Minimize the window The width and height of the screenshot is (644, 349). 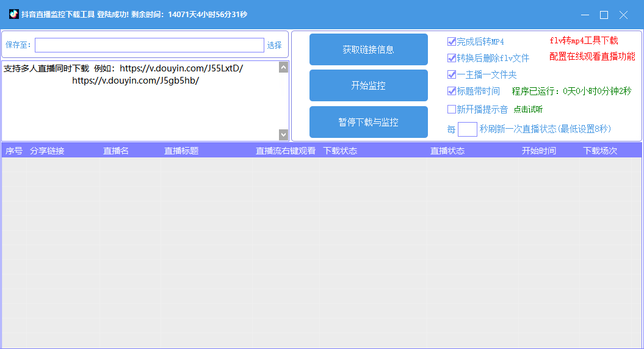pyautogui.click(x=585, y=15)
